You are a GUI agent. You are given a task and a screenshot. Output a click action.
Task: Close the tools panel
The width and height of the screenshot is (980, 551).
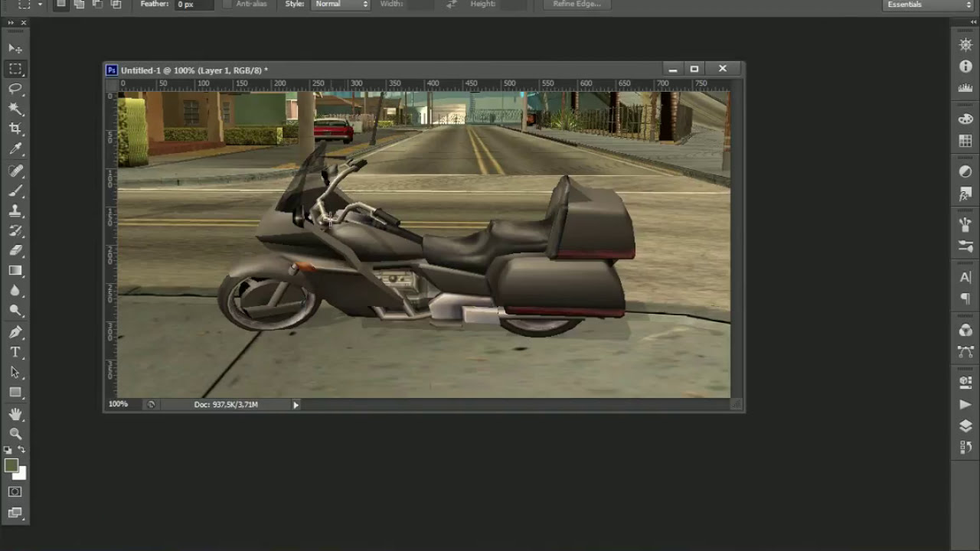click(24, 23)
